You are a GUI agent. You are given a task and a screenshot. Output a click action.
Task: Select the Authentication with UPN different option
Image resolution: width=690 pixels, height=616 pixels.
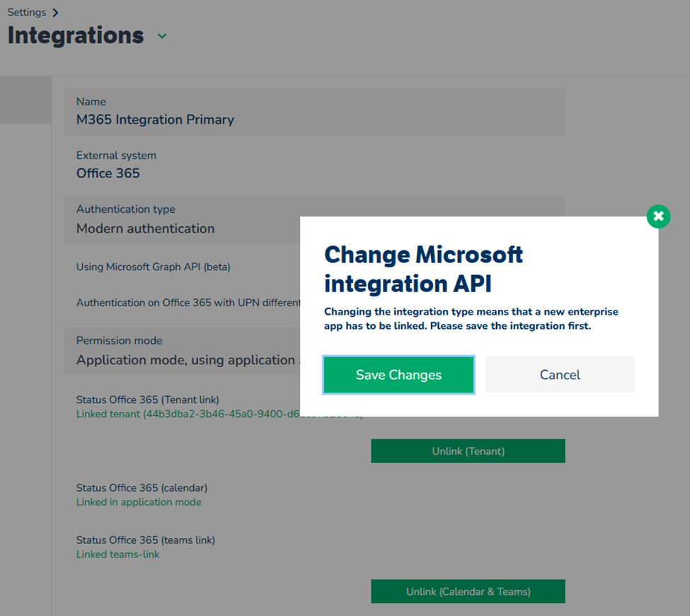184,303
